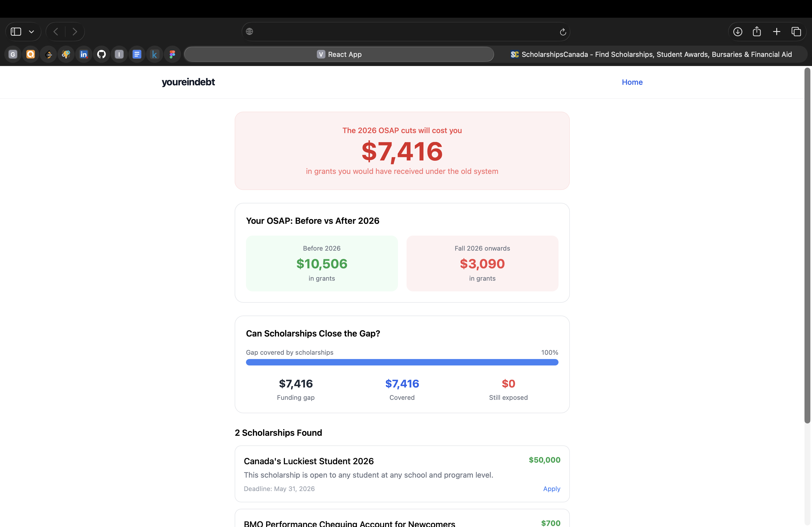This screenshot has width=812, height=527.
Task: Switch to the ScholarshipsCanada tab
Action: point(651,54)
